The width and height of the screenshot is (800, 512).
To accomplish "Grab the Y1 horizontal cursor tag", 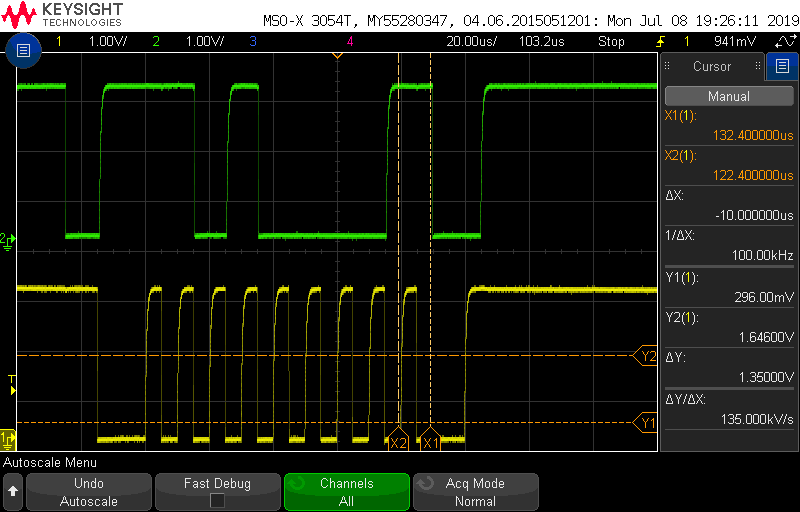I will coord(645,423).
